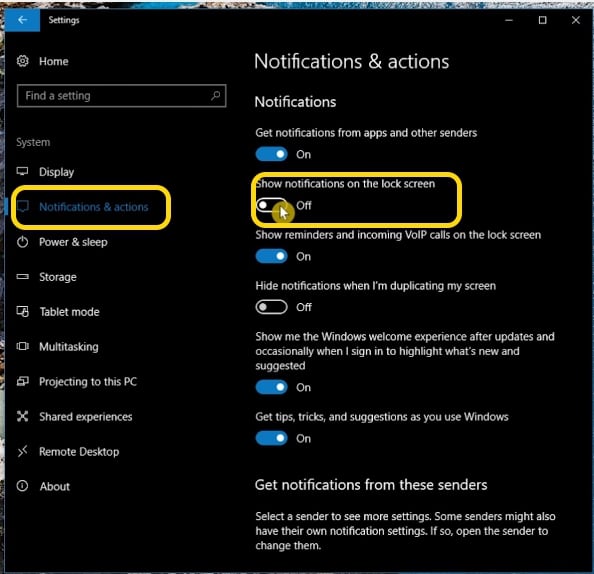Turn off notifications from apps and senders
This screenshot has height=574, width=594.
pyautogui.click(x=272, y=154)
